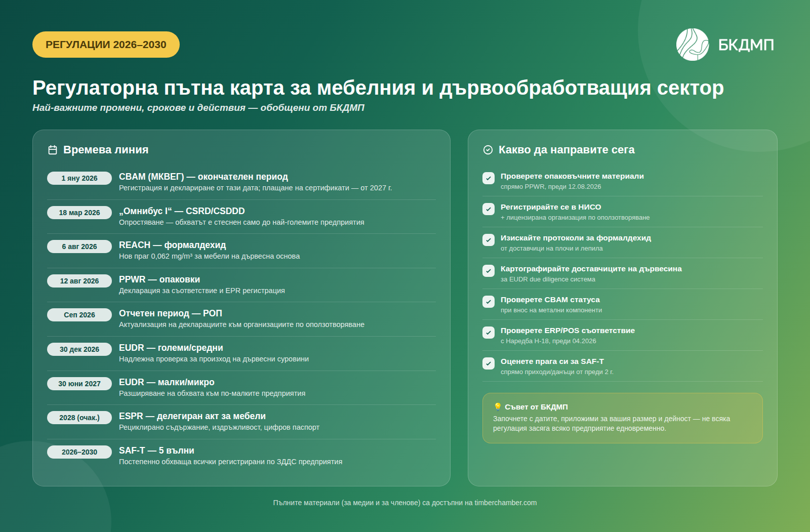
Task: Click tip text Започнете с датите, приложими
Action: point(612,424)
